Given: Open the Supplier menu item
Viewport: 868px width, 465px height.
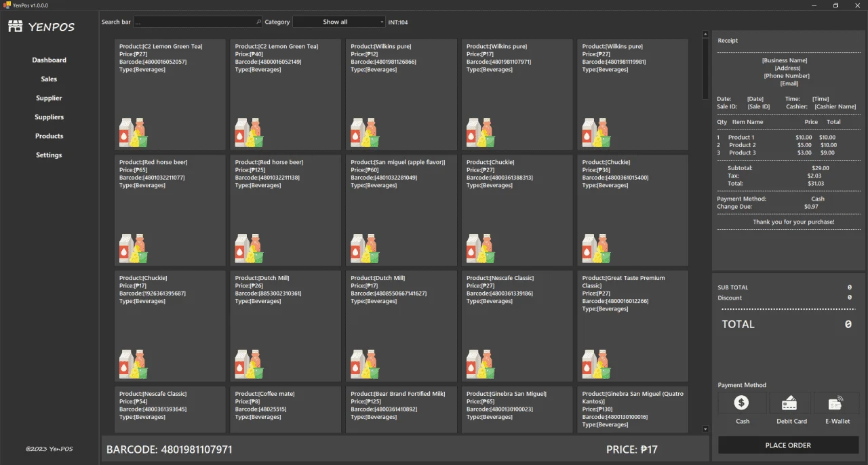Looking at the screenshot, I should click(49, 98).
